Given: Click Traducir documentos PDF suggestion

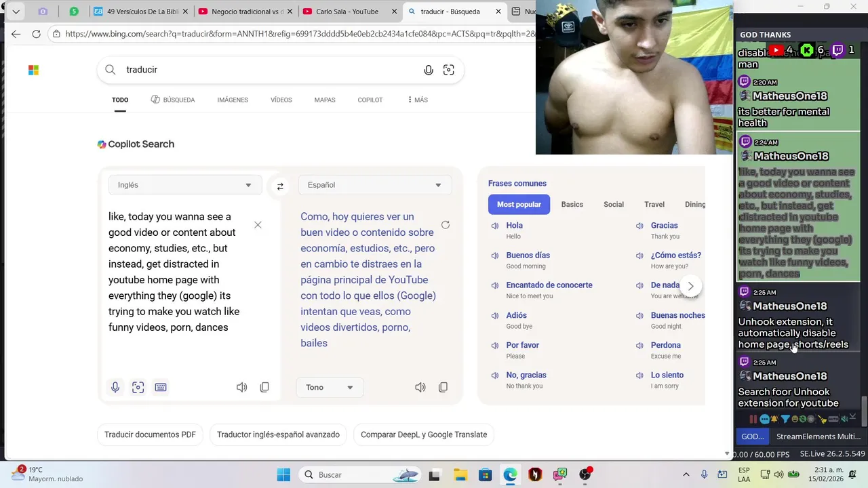Looking at the screenshot, I should point(150,434).
